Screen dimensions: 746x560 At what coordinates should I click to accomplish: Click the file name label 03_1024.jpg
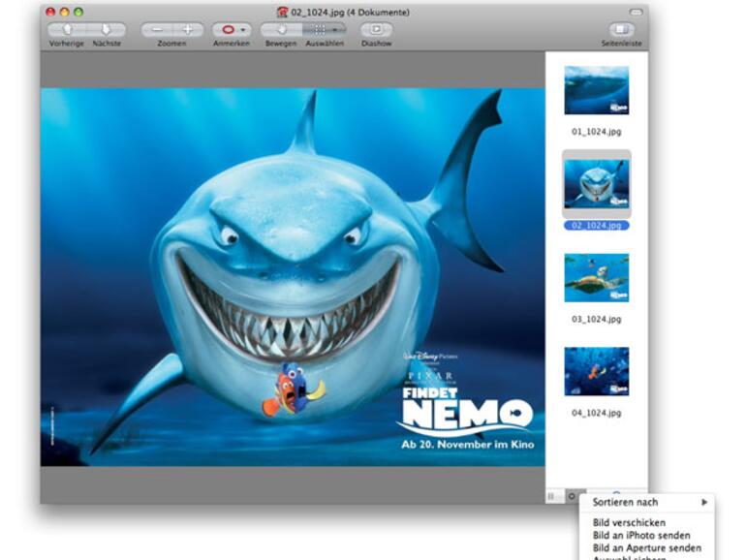[x=596, y=319]
